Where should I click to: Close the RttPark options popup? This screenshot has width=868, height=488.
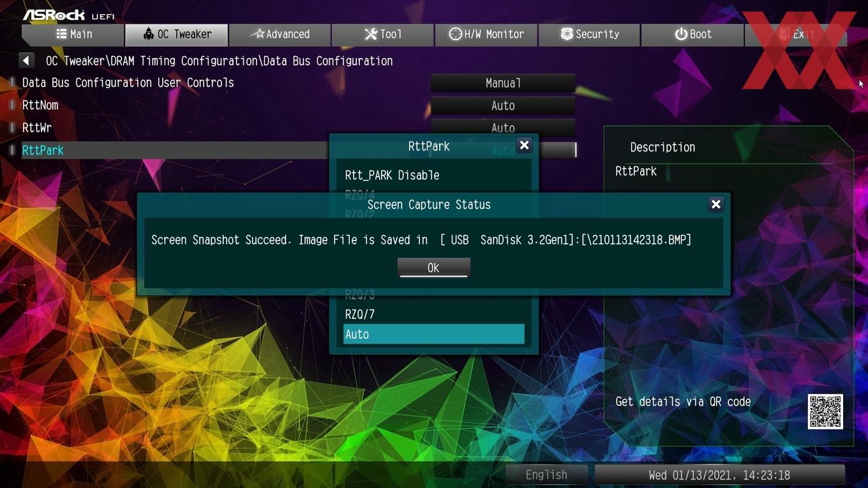click(524, 145)
